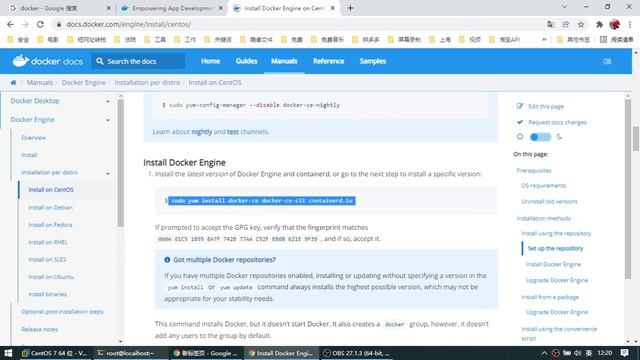Close the Install Docker Engine tab
This screenshot has width=640, height=360.
[333, 8]
